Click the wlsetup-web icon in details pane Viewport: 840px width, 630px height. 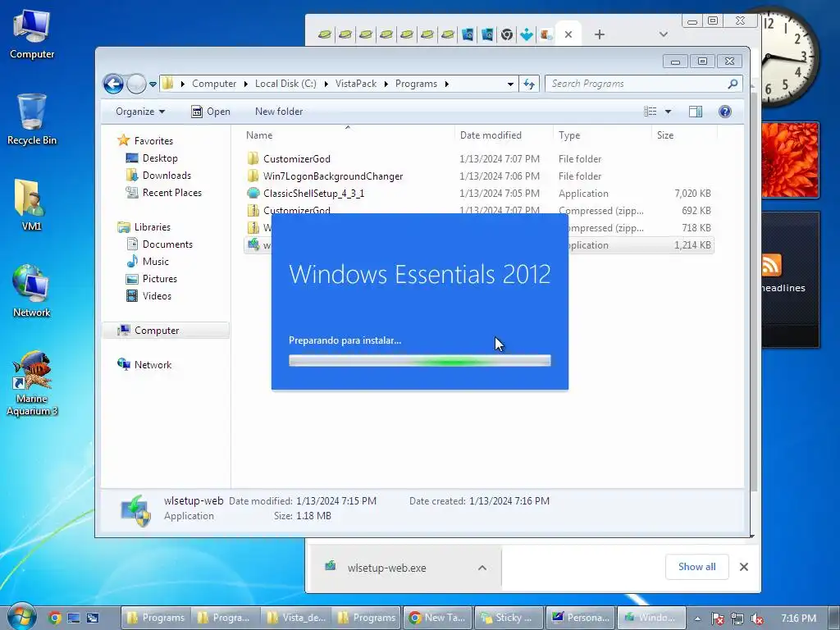click(135, 510)
